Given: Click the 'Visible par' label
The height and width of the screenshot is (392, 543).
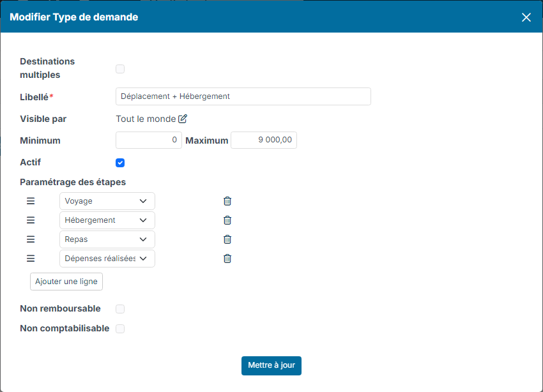Looking at the screenshot, I should pyautogui.click(x=43, y=119).
